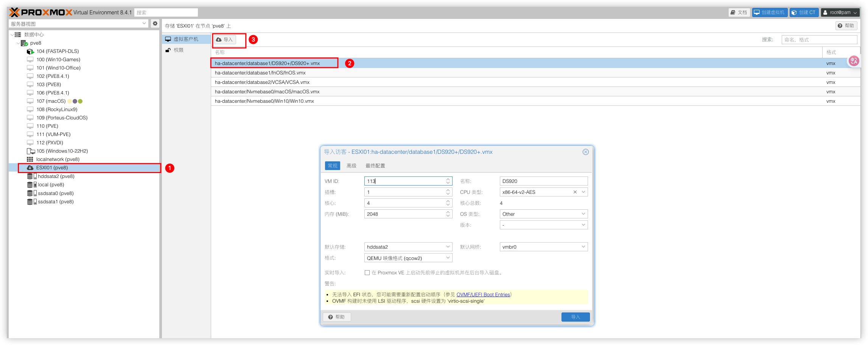Click container icon for 104 (FASTAPI-DLS)
868x345 pixels.
click(30, 51)
